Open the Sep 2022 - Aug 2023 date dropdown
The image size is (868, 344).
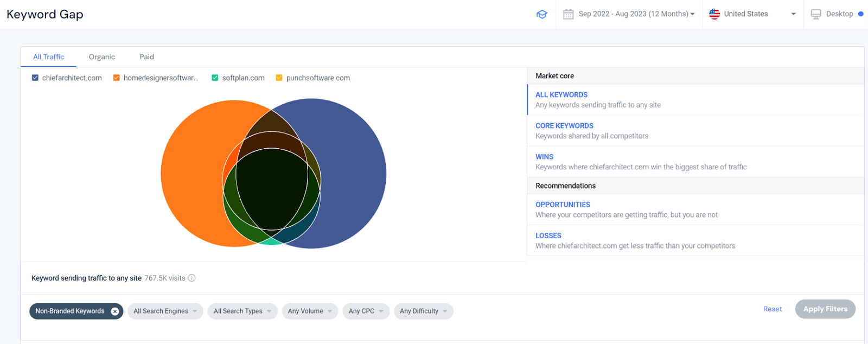coord(636,14)
